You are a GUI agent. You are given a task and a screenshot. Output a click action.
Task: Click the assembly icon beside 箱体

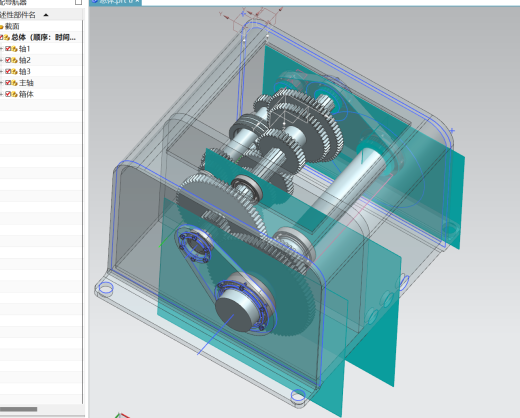click(14, 94)
